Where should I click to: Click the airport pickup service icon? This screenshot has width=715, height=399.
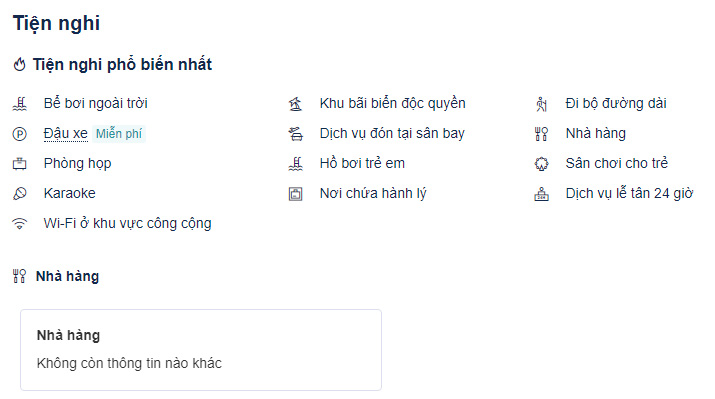point(295,134)
